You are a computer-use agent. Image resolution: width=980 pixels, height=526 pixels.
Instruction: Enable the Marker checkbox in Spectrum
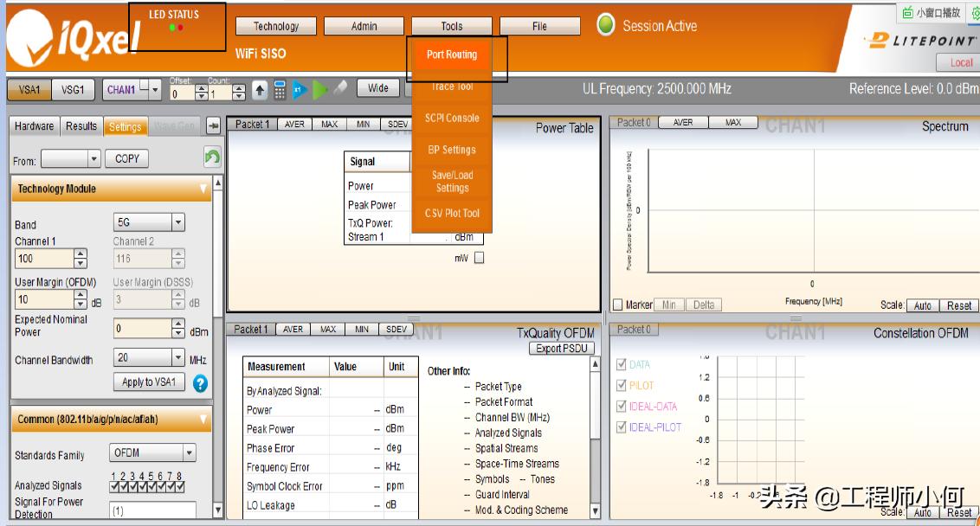point(618,305)
